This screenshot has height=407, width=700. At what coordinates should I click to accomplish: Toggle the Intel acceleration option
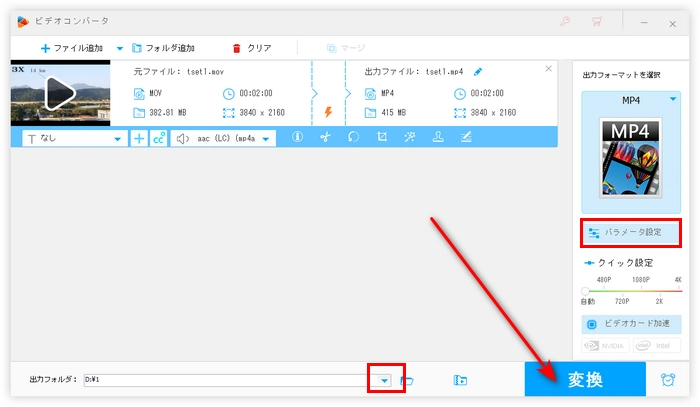657,345
